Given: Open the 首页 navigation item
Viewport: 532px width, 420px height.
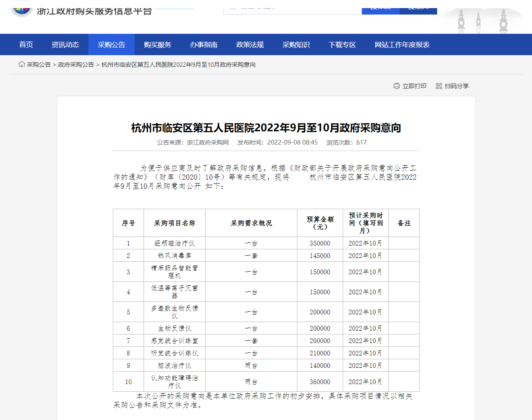Looking at the screenshot, I should [26, 44].
